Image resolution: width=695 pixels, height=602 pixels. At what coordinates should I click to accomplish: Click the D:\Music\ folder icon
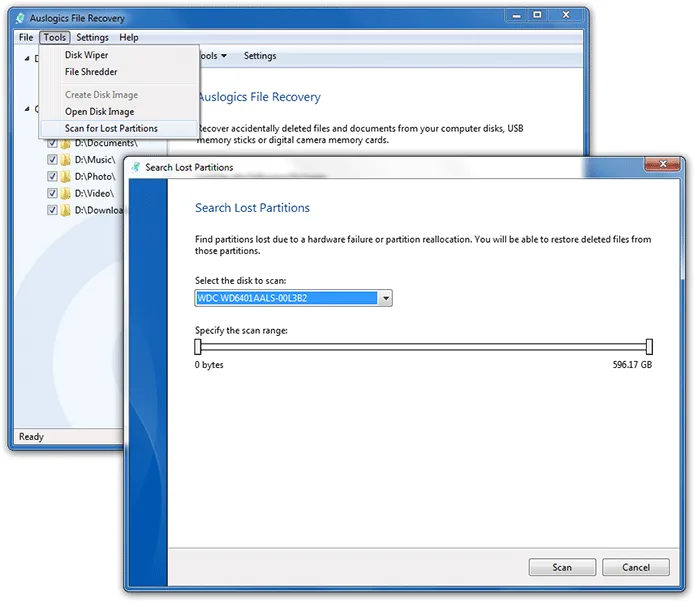click(66, 160)
